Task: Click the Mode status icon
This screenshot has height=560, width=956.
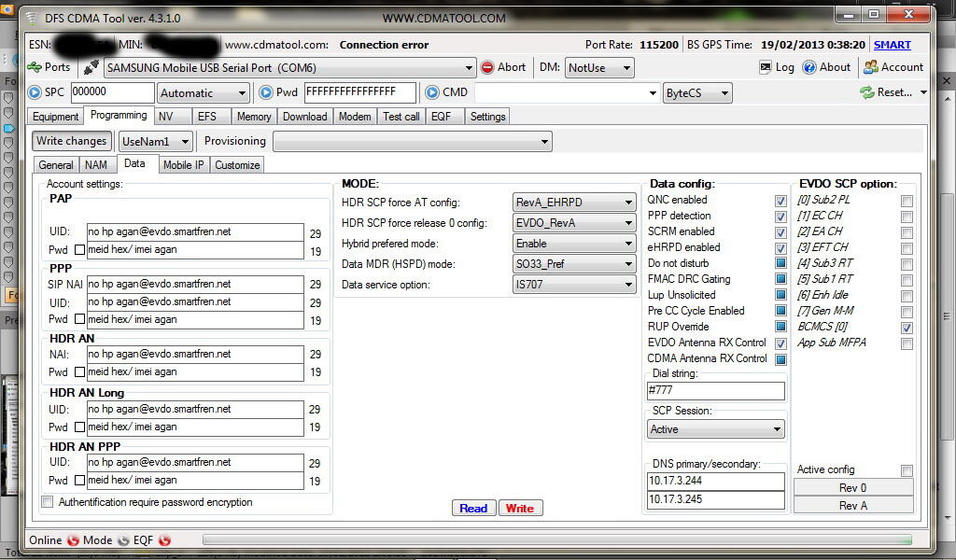Action: click(x=123, y=539)
